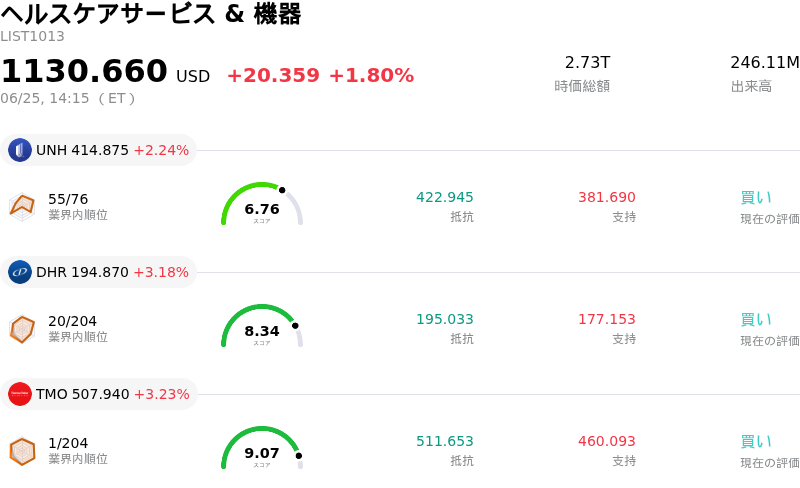Click the UNH company logo icon
The height and width of the screenshot is (488, 800).
coord(20,150)
